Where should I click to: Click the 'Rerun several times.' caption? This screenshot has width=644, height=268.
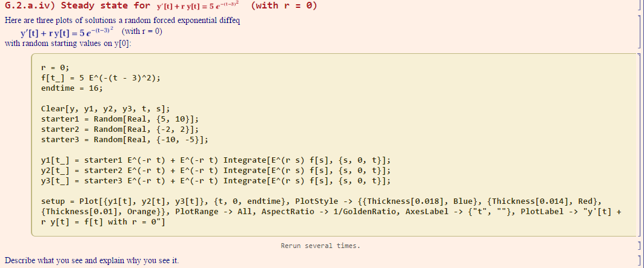320,246
